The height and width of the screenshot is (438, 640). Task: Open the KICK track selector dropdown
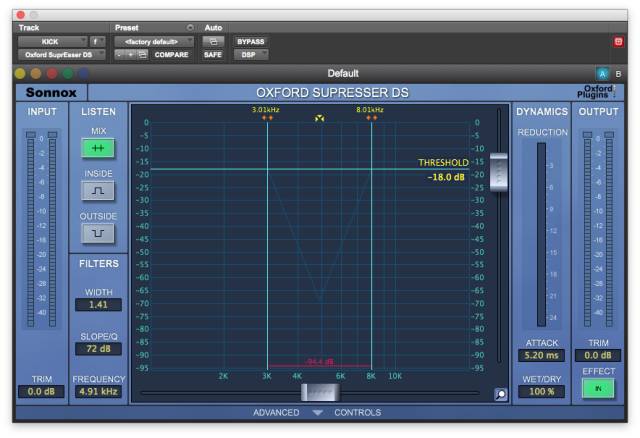coord(53,42)
